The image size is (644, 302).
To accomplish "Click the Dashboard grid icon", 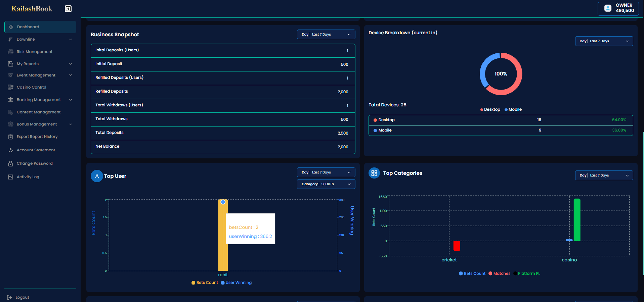I will click(11, 27).
